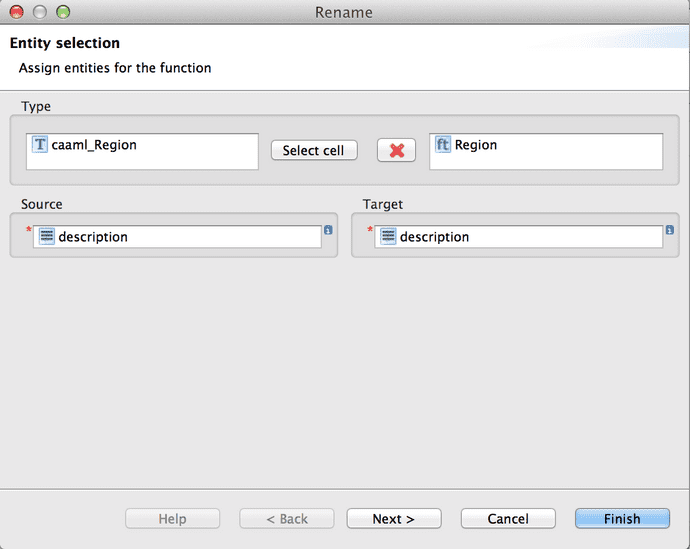Click the green zoom window button
Screen dimensions: 690x549
click(x=62, y=12)
